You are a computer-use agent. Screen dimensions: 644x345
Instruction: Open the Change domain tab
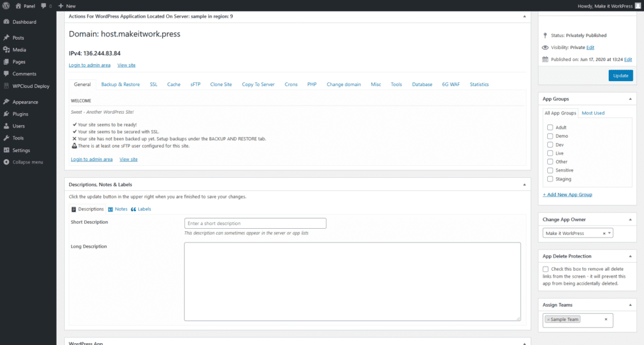pyautogui.click(x=344, y=84)
